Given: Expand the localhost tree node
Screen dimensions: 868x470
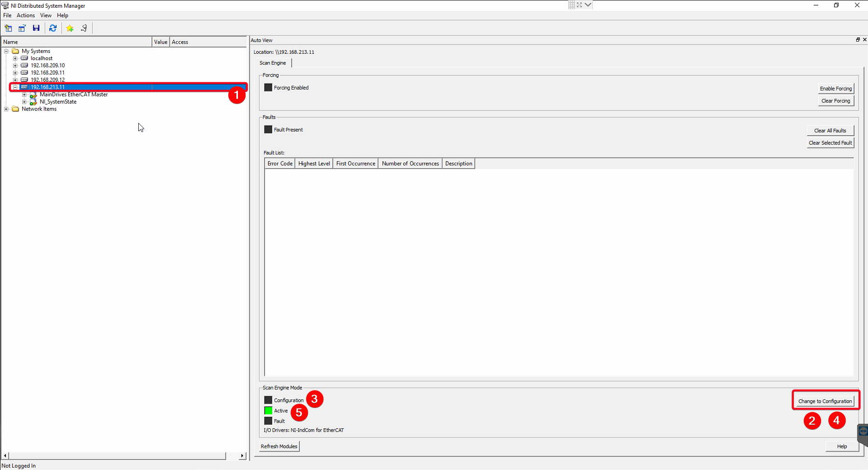Looking at the screenshot, I should [x=15, y=58].
